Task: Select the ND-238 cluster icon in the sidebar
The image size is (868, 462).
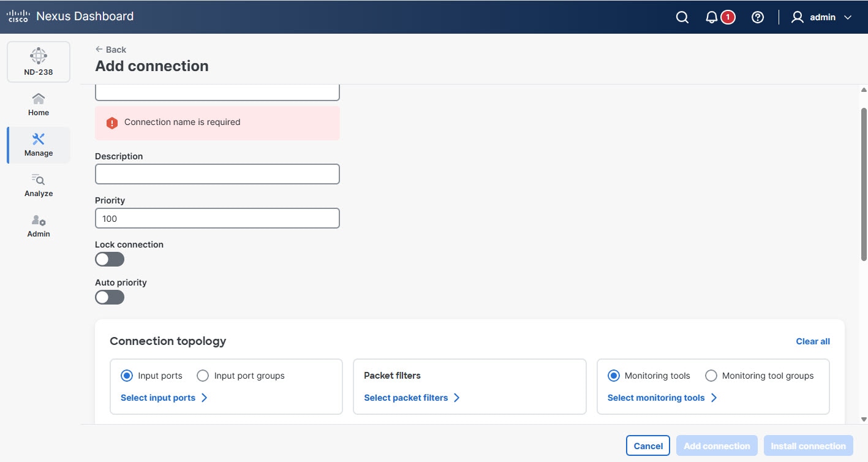Action: tap(39, 61)
